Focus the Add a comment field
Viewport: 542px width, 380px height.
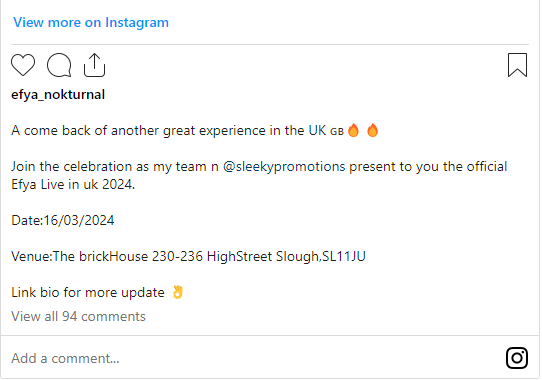256,358
